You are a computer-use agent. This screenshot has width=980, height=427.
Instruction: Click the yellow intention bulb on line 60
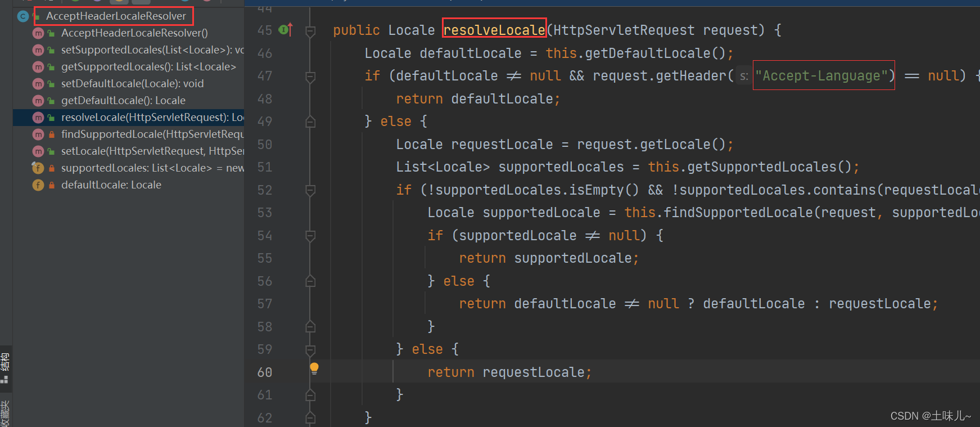(x=314, y=368)
